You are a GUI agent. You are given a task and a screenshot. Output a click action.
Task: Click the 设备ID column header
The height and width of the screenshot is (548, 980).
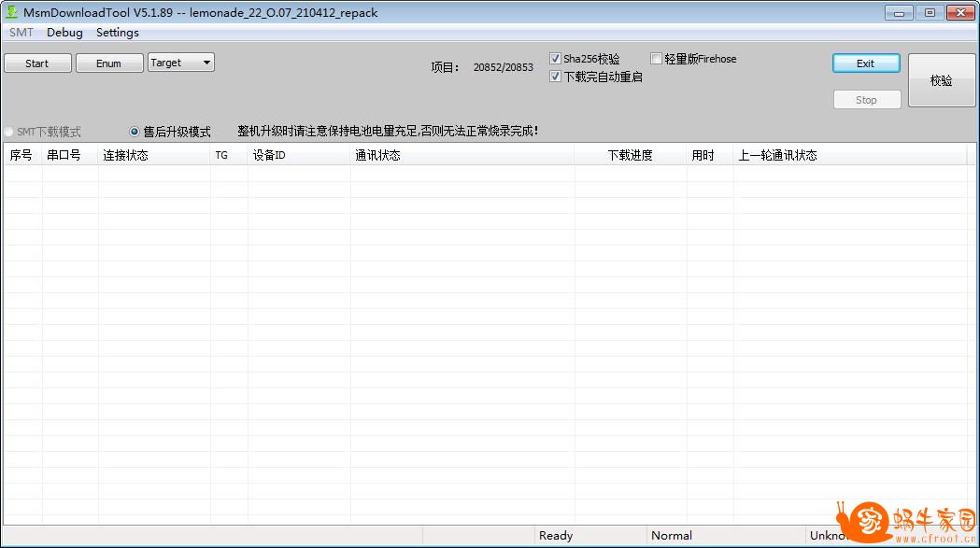click(x=299, y=155)
